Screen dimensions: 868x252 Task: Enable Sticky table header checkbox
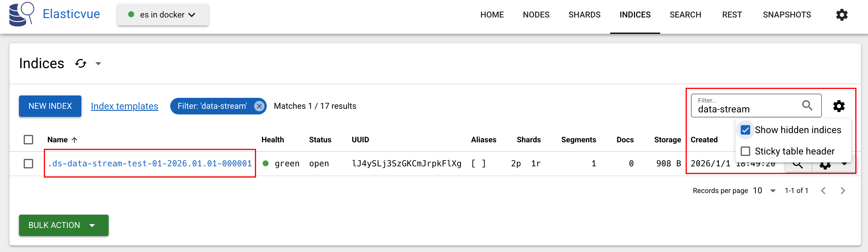(x=745, y=151)
